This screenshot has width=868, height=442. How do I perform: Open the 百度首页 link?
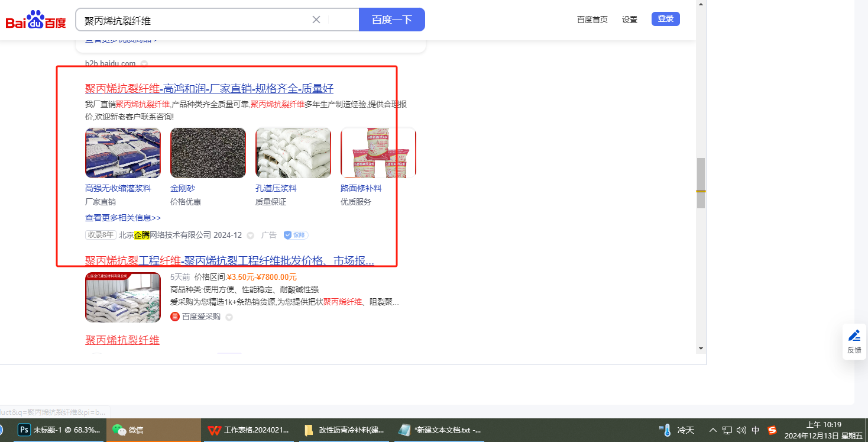(x=592, y=20)
